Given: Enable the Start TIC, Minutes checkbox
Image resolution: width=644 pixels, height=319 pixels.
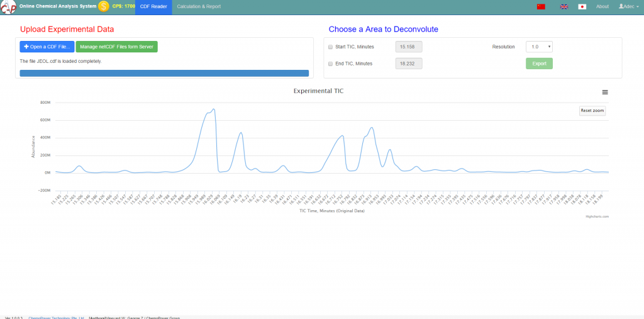Looking at the screenshot, I should pyautogui.click(x=331, y=47).
